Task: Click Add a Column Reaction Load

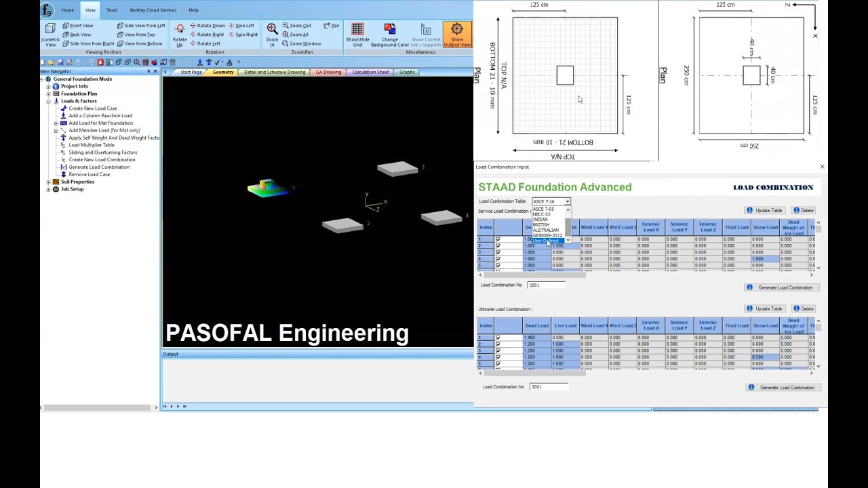Action: (x=100, y=116)
